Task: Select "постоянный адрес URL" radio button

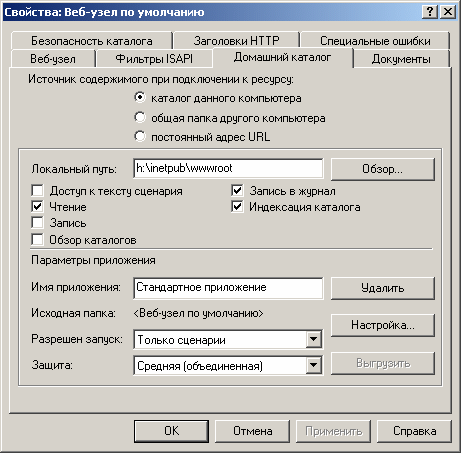Action: (140, 137)
